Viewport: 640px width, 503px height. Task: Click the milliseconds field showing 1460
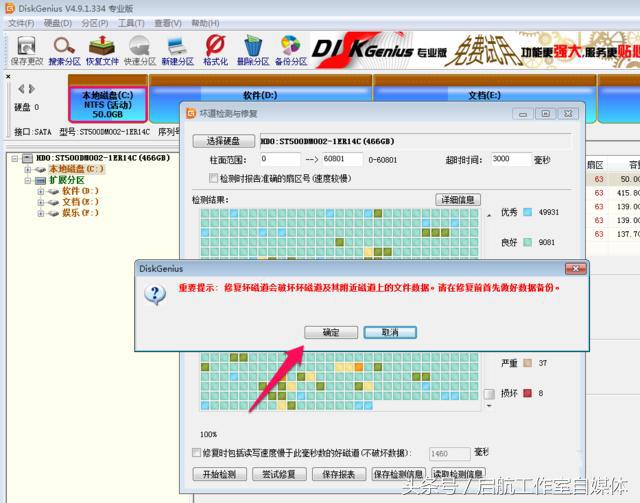tap(450, 453)
